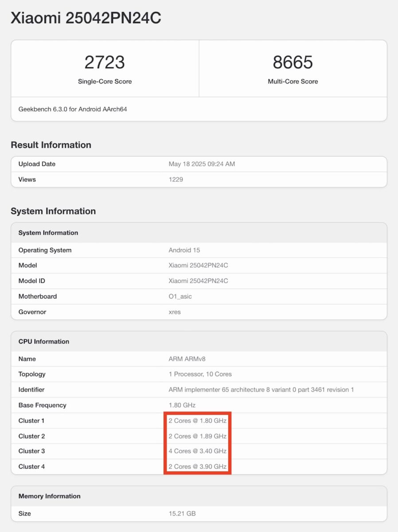Click the CPU Information table header
This screenshot has height=532, width=398.
44,341
